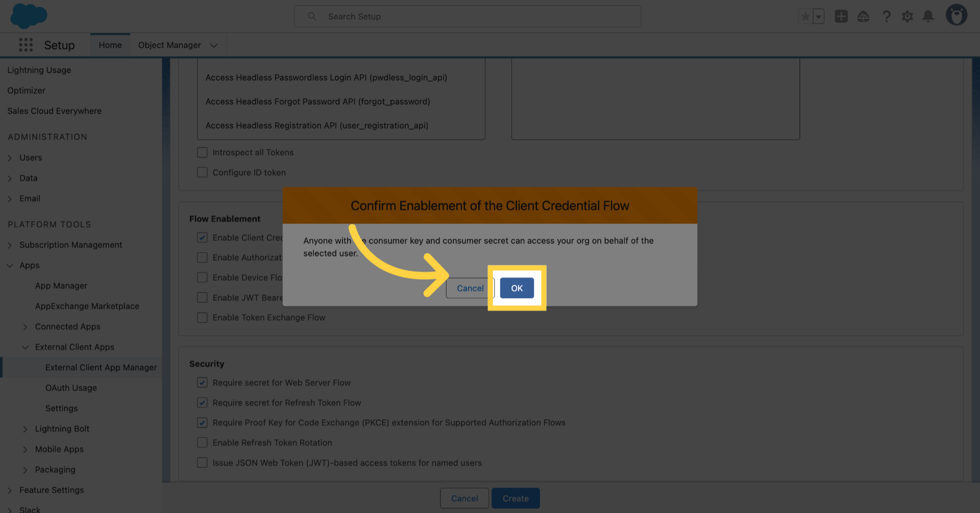This screenshot has width=980, height=513.
Task: Select the Access Headless Forgot Password API scope
Action: (x=318, y=102)
